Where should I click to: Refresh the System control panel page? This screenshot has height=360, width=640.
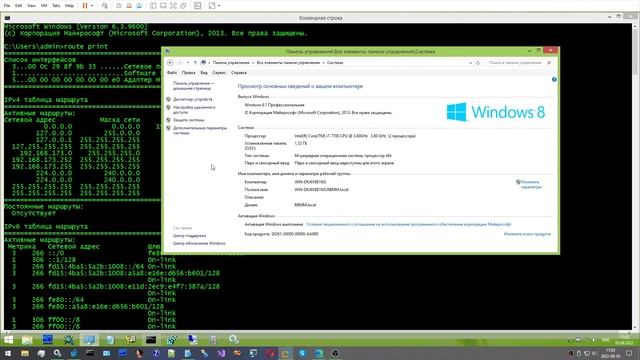point(478,63)
